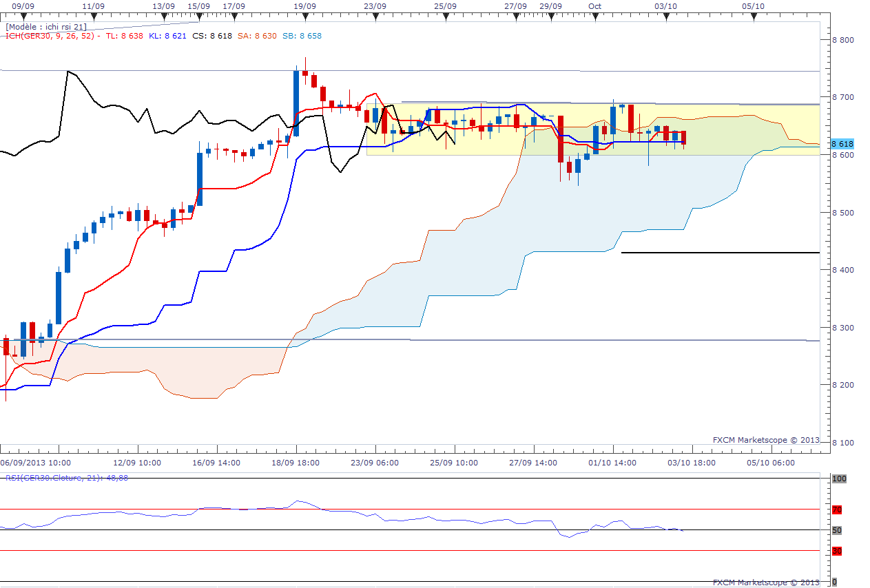
Task: Click the 18/09 18:00 time axis label
Action: 296,463
